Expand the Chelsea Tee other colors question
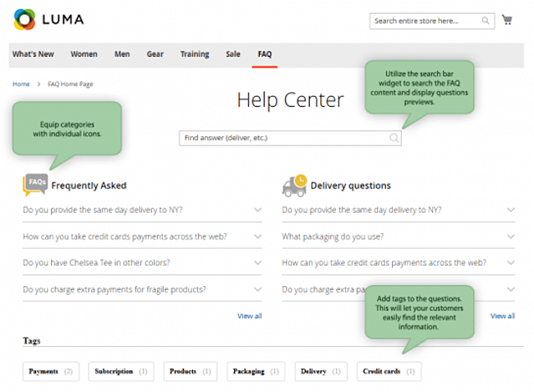The image size is (534, 392). tap(257, 263)
